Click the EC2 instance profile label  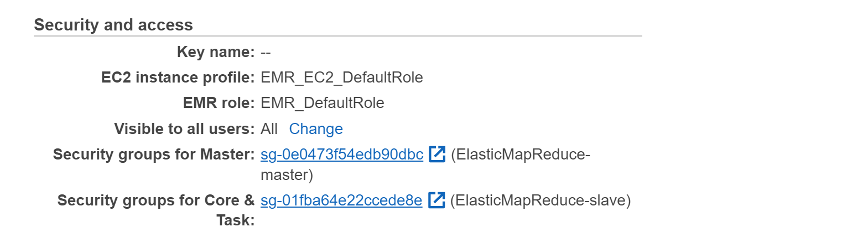tap(178, 78)
